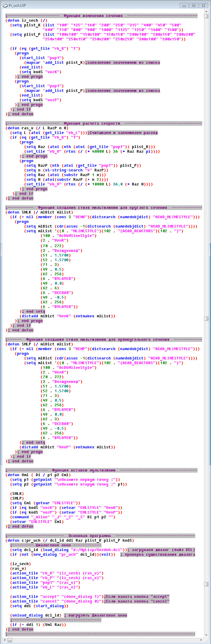211x644 pixels.
Task: Click the 'defun c:pr_uch' definition line
Action: click(70, 540)
